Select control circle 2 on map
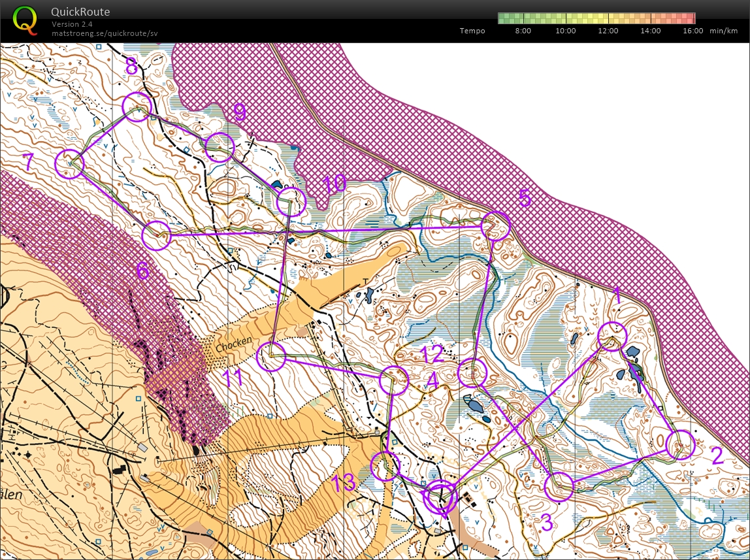Image resolution: width=750 pixels, height=560 pixels. [x=680, y=444]
